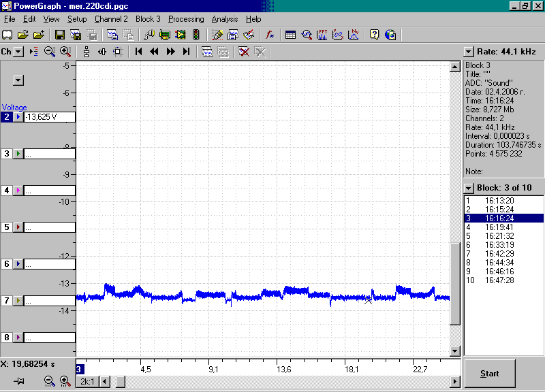Step forward with the fast-forward button

170,52
